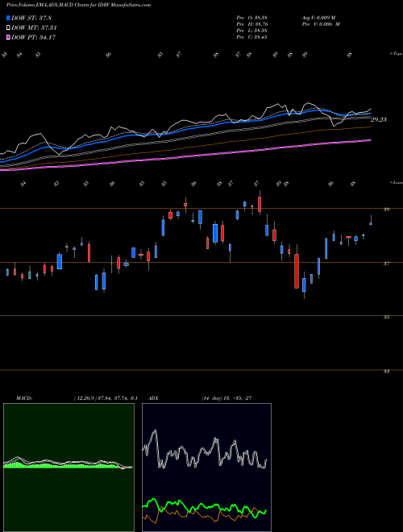Click the 39 price axis label

pyautogui.click(x=386, y=210)
